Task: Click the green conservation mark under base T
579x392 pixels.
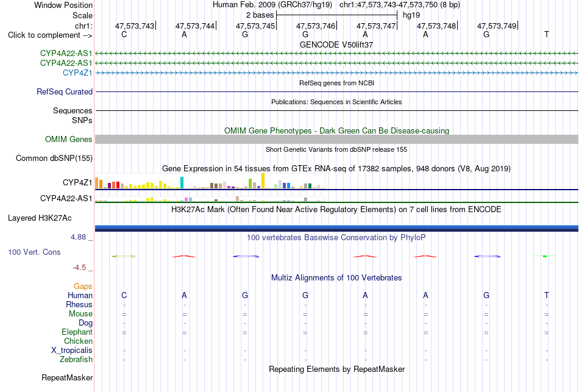Action: (545, 256)
